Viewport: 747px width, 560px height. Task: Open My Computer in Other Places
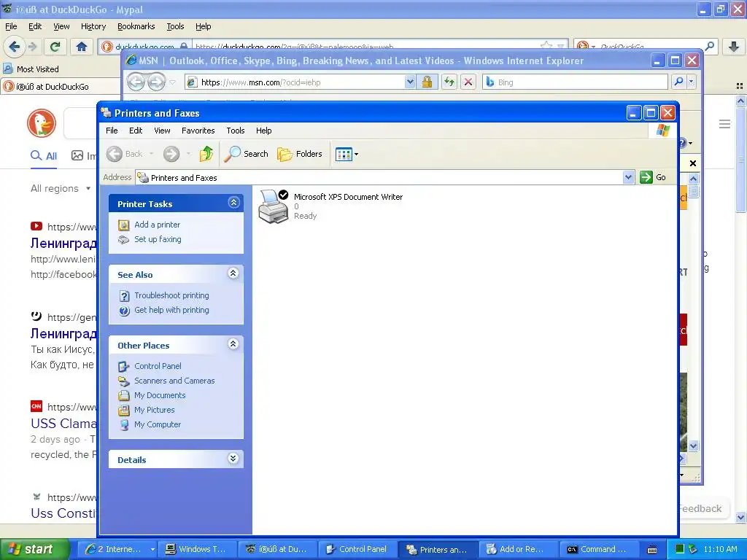[x=158, y=425]
